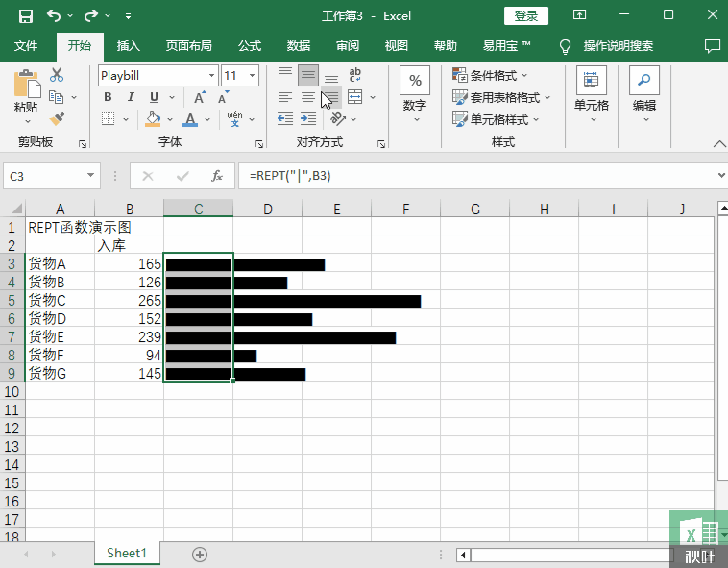Open the 公式 ribbon tab
Viewport: 728px width, 568px height.
point(249,45)
